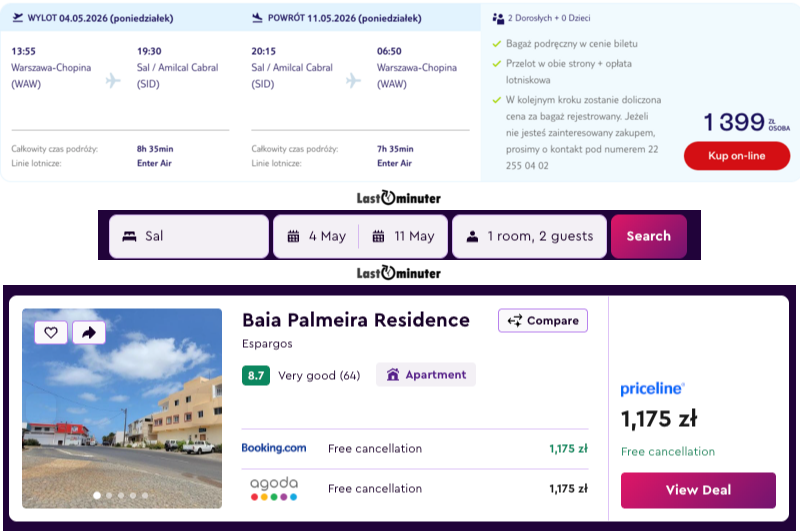Toggle Compare for Baia Palmeira Residence
This screenshot has width=800, height=531.
pos(543,321)
